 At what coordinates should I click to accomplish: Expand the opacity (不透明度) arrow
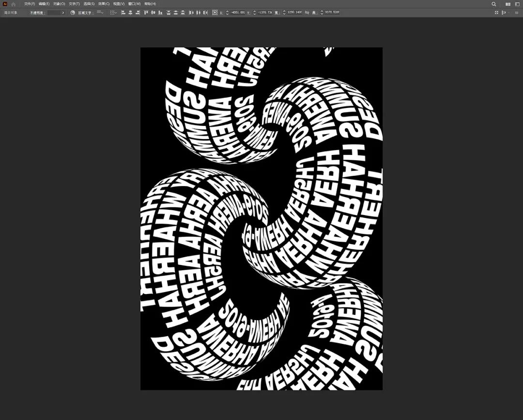tap(63, 12)
